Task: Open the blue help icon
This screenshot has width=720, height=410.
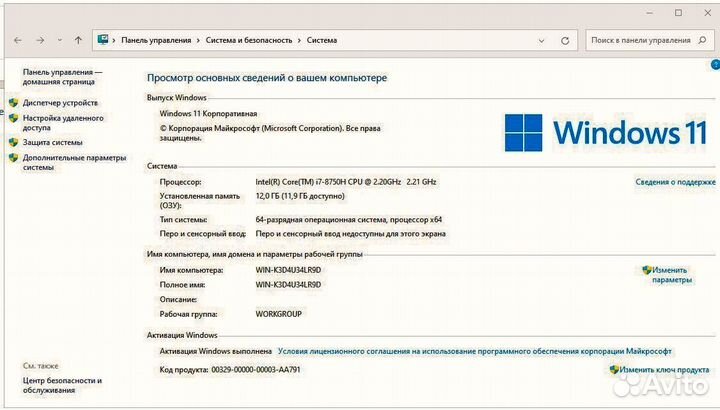Action: coord(715,65)
